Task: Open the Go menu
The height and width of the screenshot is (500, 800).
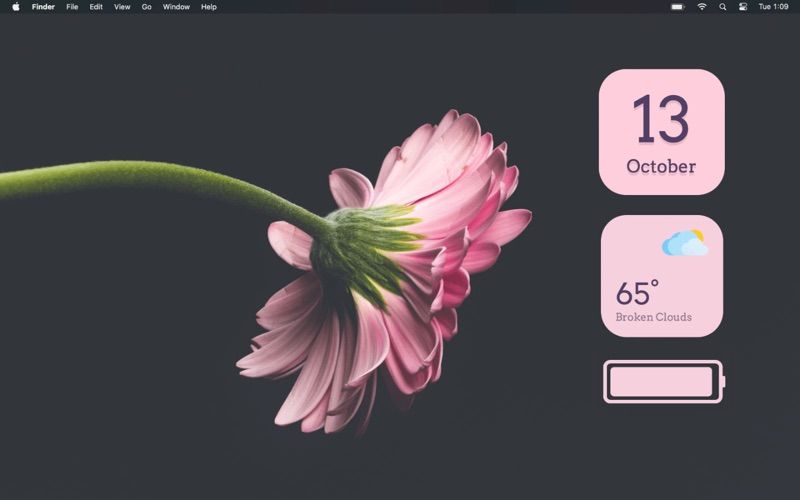Action: click(146, 7)
